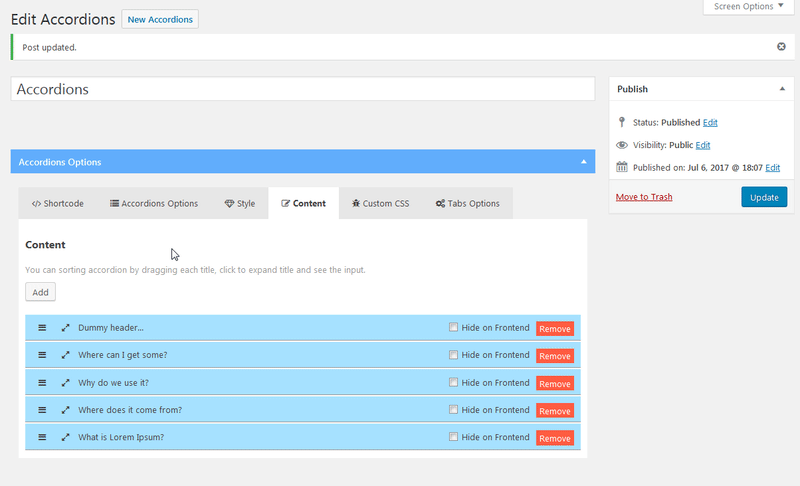Open the Custom CSS tab

pos(380,204)
